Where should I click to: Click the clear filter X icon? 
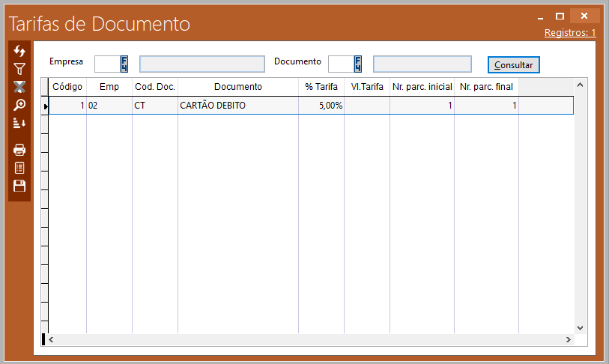19,87
